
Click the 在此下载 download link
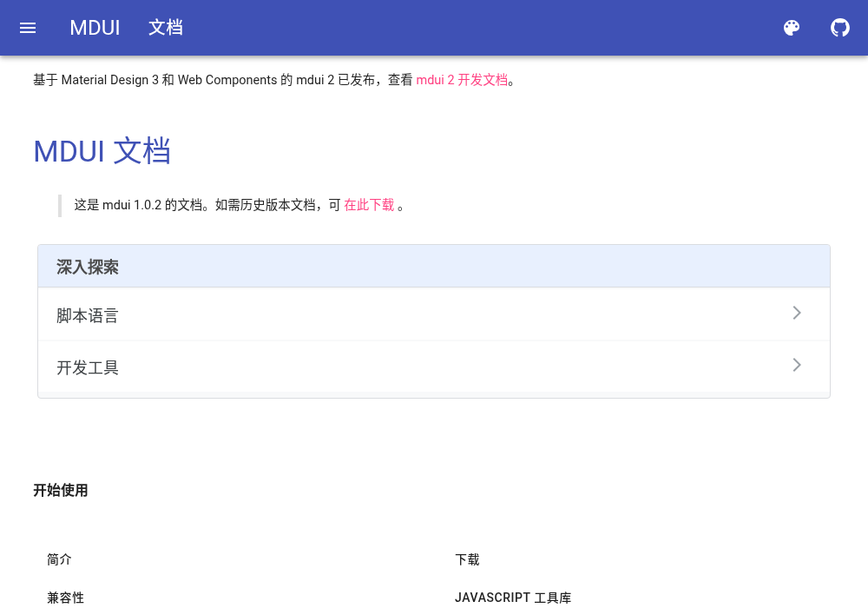tap(369, 205)
